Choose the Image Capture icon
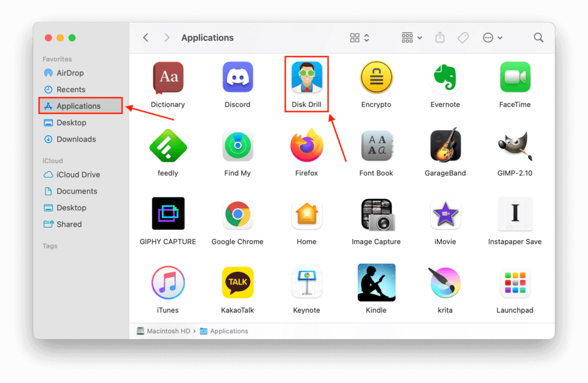Viewport: 588px width, 383px height. pos(377,215)
